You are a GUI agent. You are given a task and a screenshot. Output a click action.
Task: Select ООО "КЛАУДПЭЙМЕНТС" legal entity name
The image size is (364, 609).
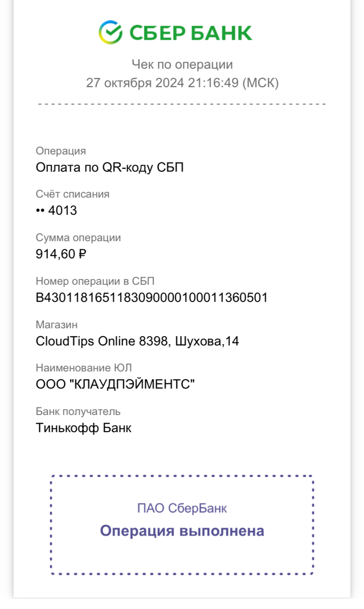[x=115, y=385]
